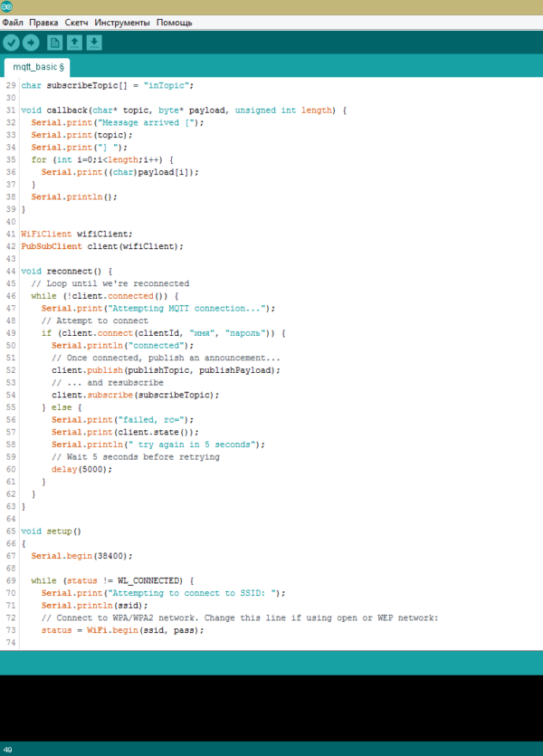The height and width of the screenshot is (756, 543).
Task: Open the Скетч menu
Action: pos(76,23)
